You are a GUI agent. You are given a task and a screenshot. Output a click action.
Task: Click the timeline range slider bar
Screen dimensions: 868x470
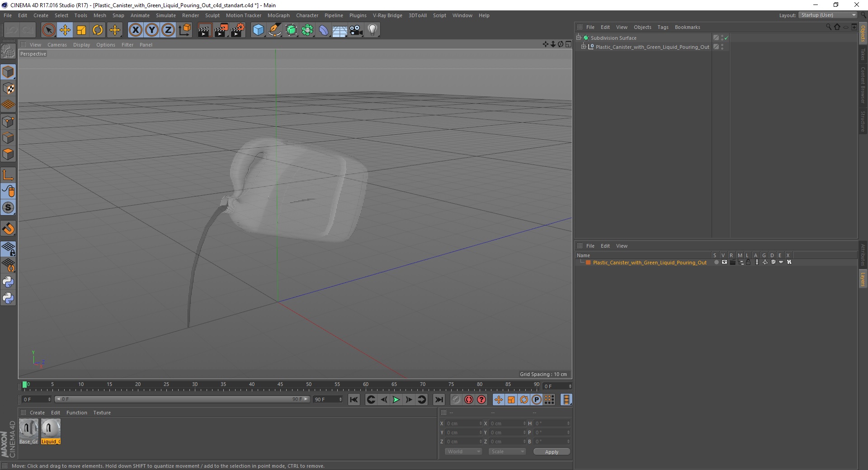click(x=182, y=399)
